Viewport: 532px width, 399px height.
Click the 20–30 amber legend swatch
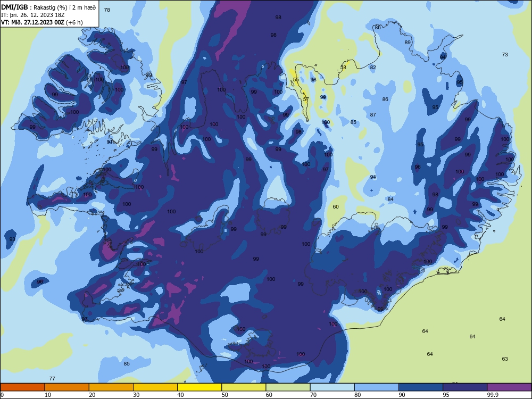coord(111,387)
